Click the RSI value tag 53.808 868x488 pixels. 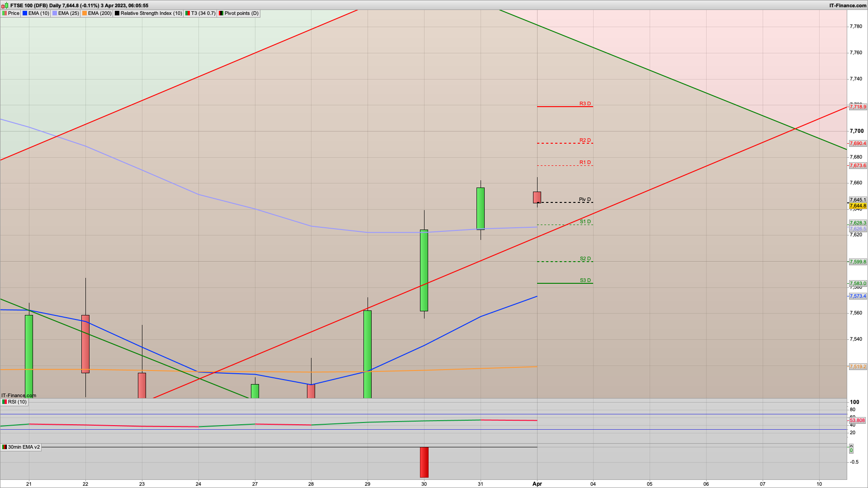click(857, 420)
